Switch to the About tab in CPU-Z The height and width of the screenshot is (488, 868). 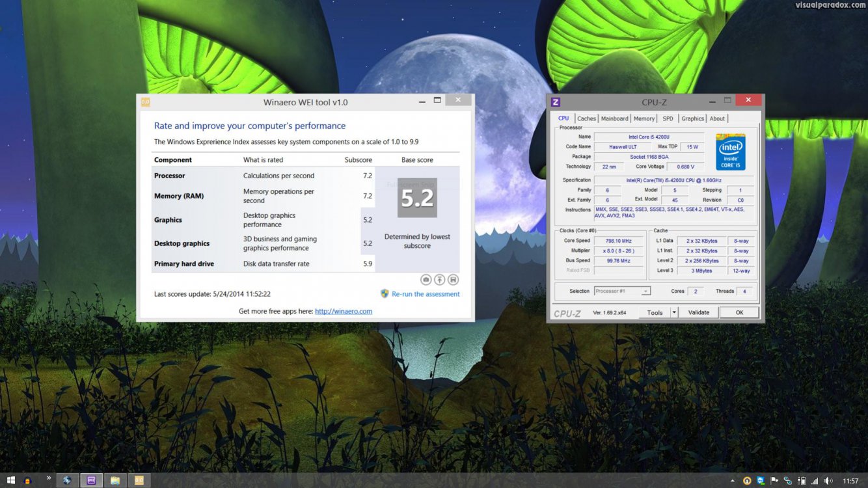(717, 118)
